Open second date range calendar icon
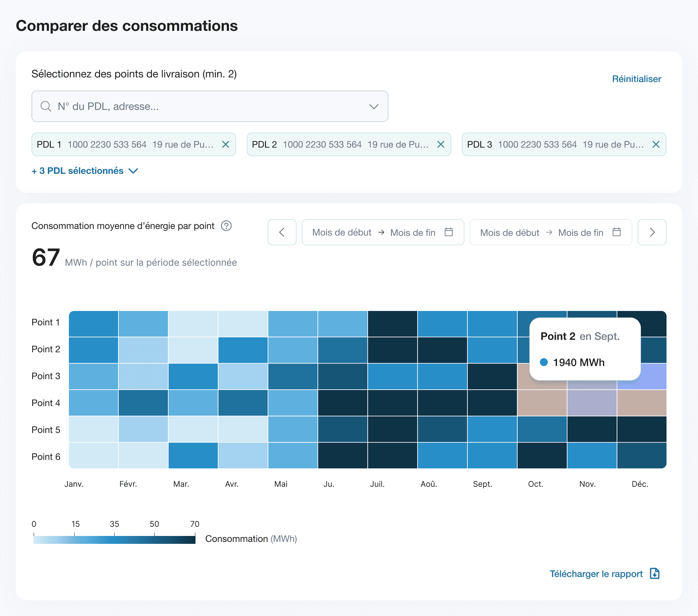This screenshot has width=698, height=616. 616,232
